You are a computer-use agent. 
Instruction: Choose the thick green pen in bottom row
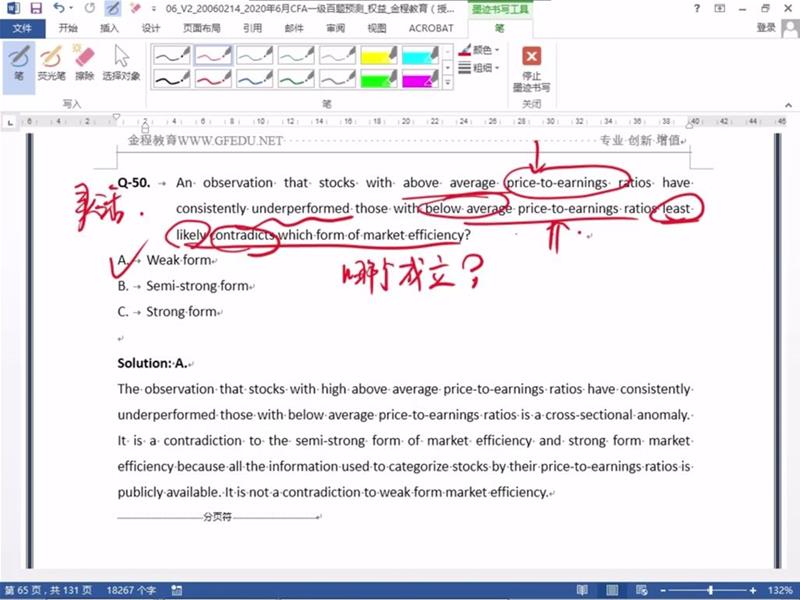(296, 79)
